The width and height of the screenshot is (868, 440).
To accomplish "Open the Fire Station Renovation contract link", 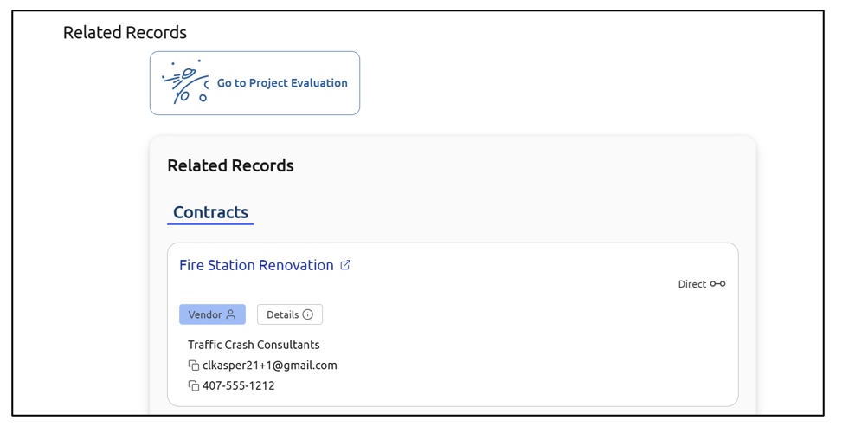I will 256,265.
